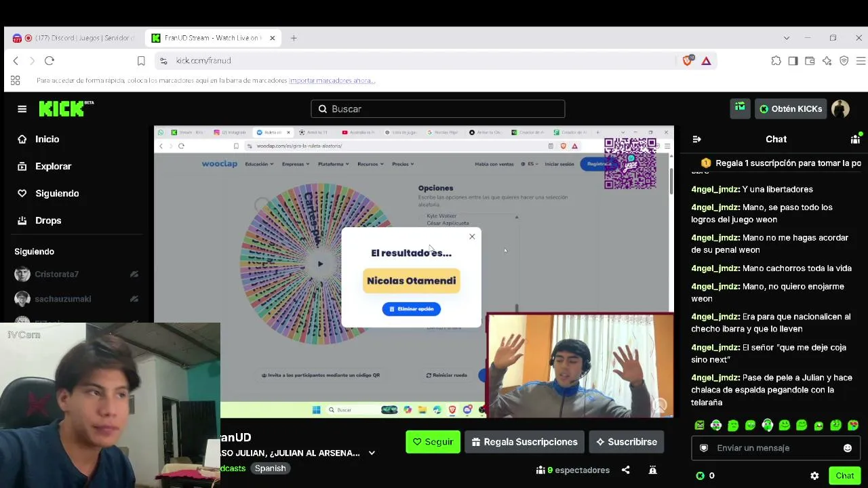Click the KICKs balance coin icon
The height and width of the screenshot is (488, 868).
coord(701,476)
